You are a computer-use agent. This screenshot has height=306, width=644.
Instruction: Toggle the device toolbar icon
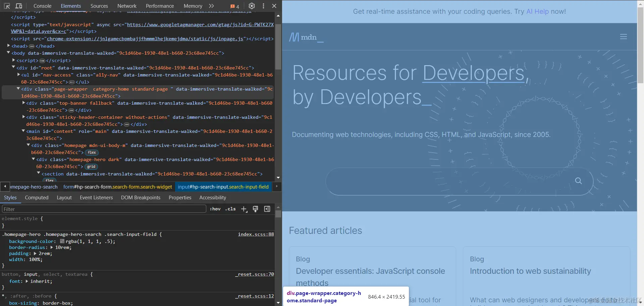point(19,6)
